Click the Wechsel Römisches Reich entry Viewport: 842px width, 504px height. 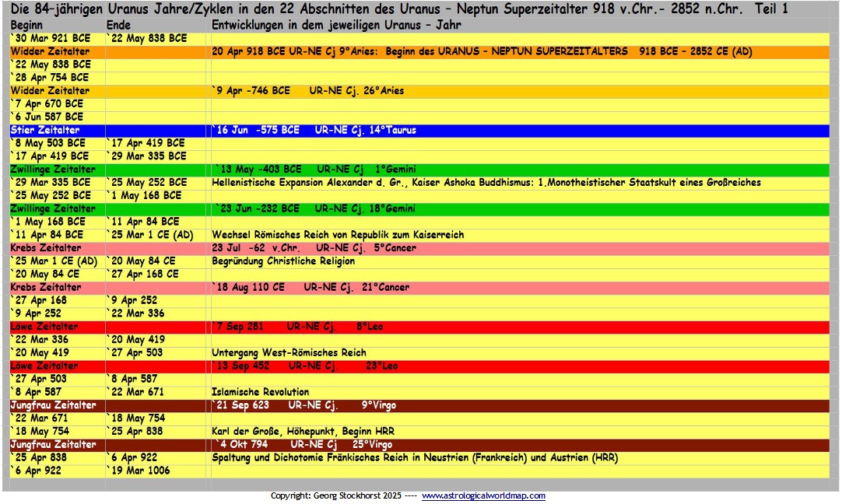[x=338, y=235]
